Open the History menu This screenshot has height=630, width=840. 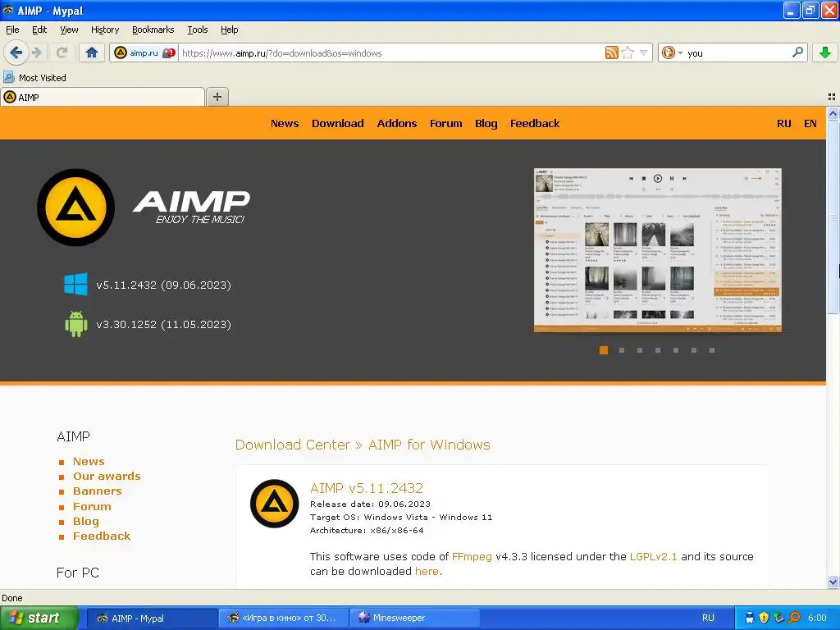(x=104, y=30)
